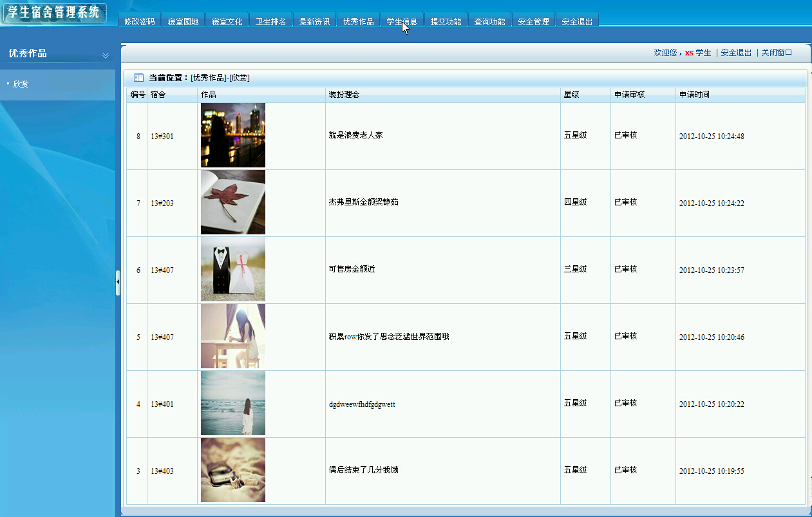Click timestamp 2012-10-25 10:24:48
The width and height of the screenshot is (812, 517).
[712, 136]
